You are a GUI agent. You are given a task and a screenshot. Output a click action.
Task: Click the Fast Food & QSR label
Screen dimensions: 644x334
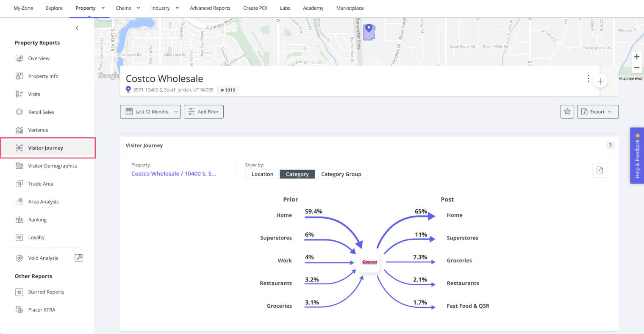468,306
